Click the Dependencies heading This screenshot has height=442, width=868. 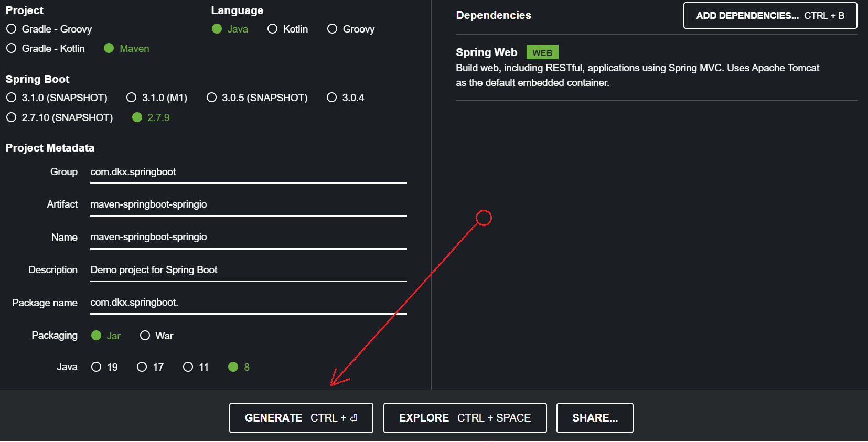pos(494,15)
